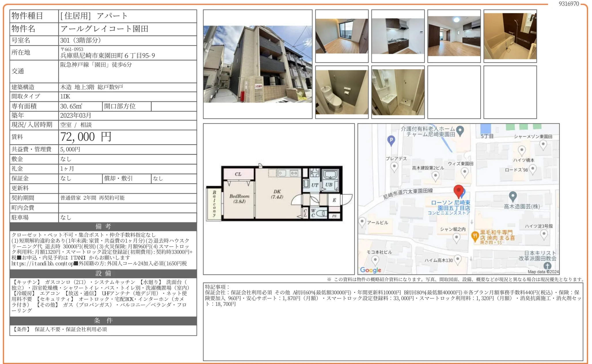The height and width of the screenshot is (364, 592).
Task: Open the bathroom tub photo thumbnail
Action: [510, 36]
